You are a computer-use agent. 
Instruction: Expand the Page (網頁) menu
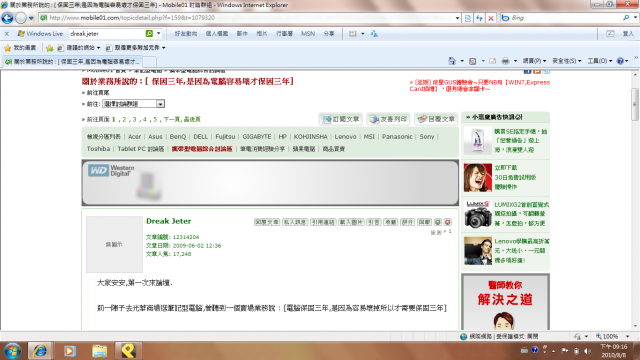click(534, 61)
